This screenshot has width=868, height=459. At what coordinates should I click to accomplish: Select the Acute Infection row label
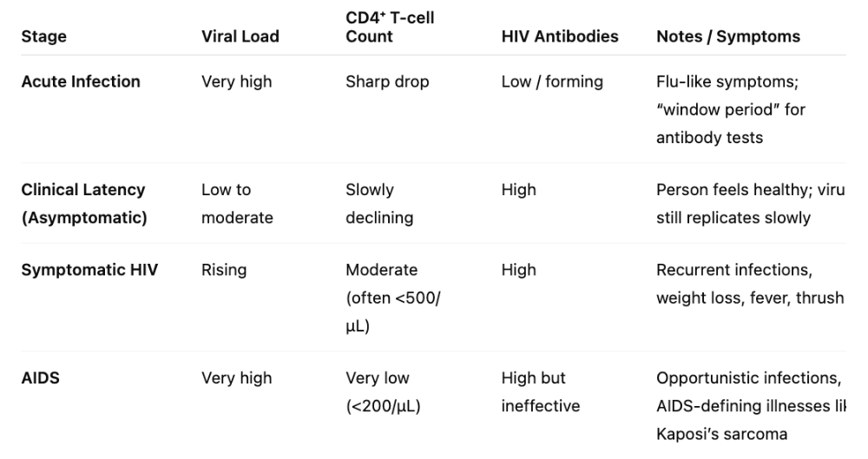[x=81, y=82]
